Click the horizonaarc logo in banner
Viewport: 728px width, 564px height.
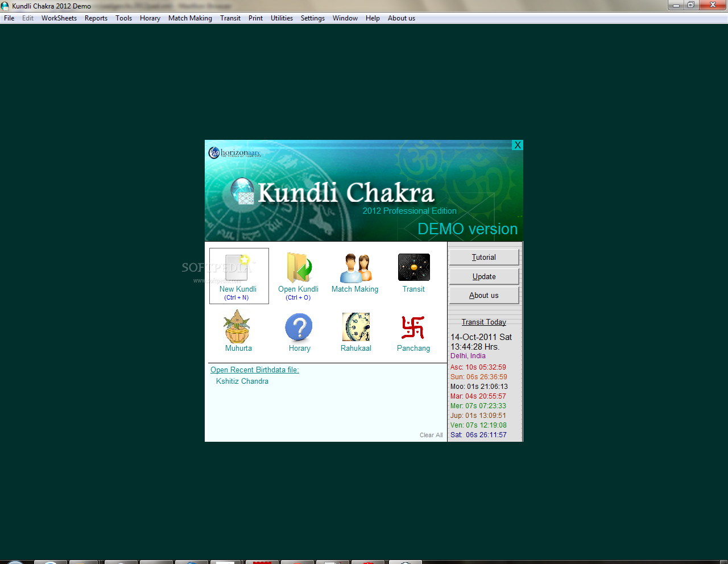point(234,152)
